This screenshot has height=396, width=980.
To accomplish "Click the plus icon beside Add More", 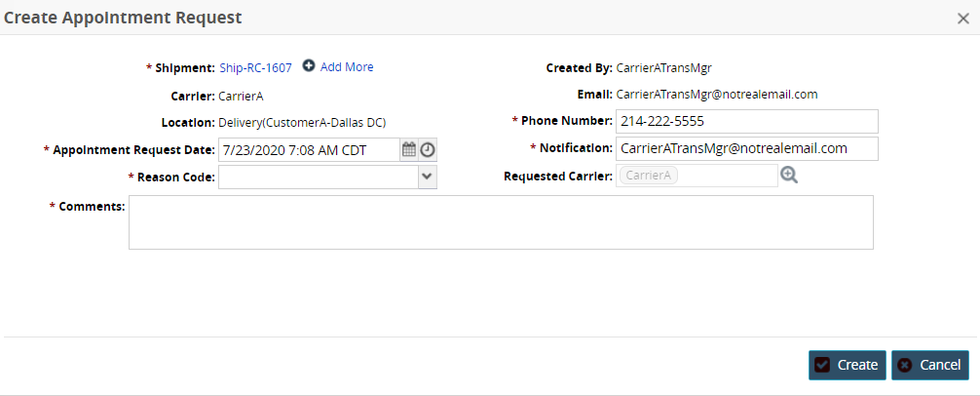I will click(x=309, y=66).
